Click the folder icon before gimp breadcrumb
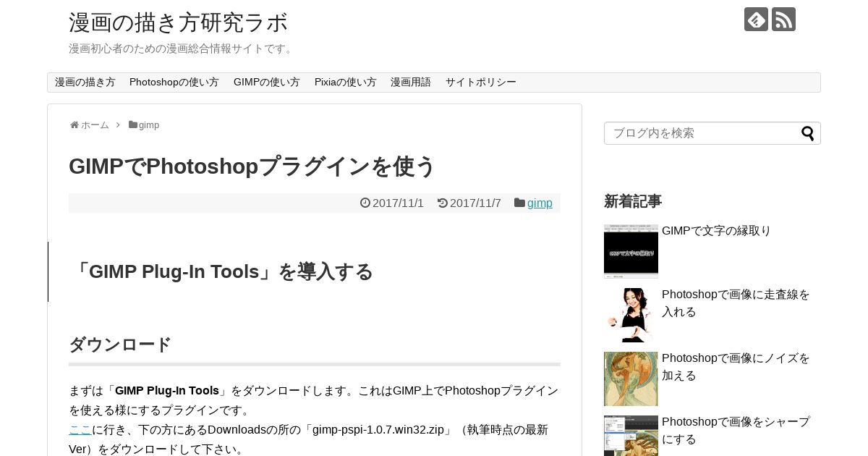Image resolution: width=868 pixels, height=456 pixels. pyautogui.click(x=133, y=125)
